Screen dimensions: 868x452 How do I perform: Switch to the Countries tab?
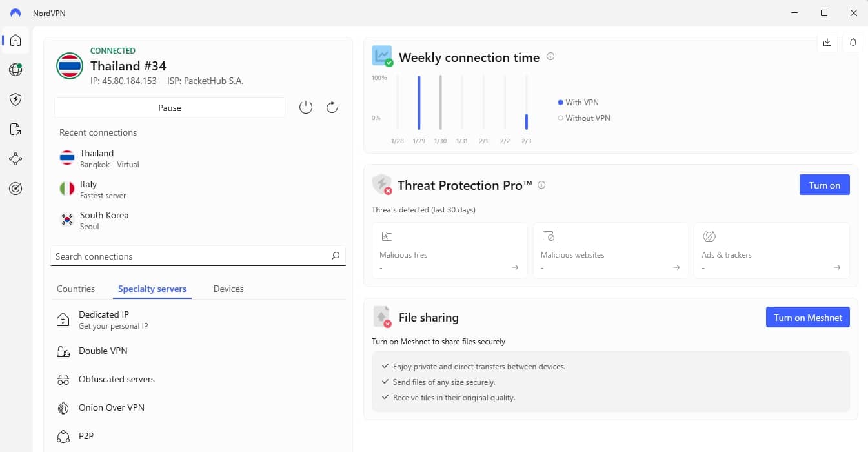(x=76, y=289)
